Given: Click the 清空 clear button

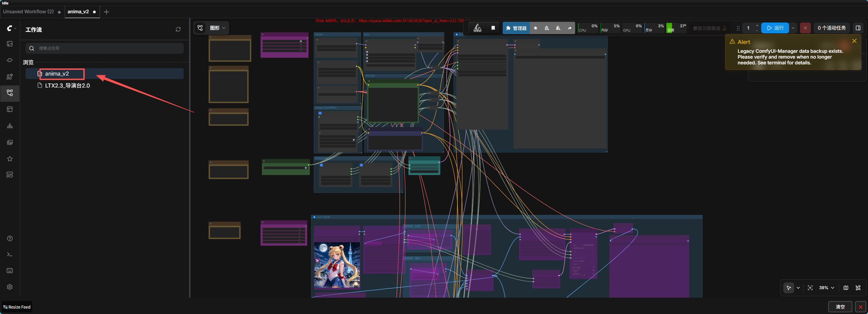Looking at the screenshot, I should (x=840, y=307).
